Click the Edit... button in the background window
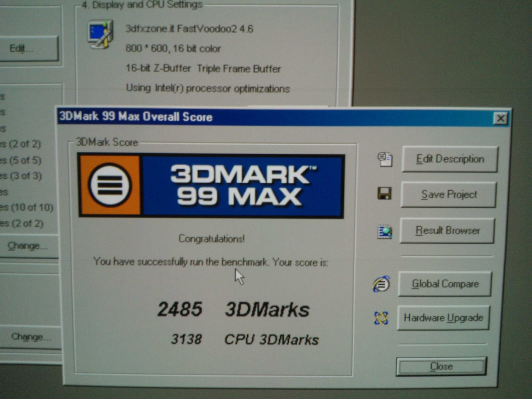The image size is (532, 399). [x=27, y=49]
